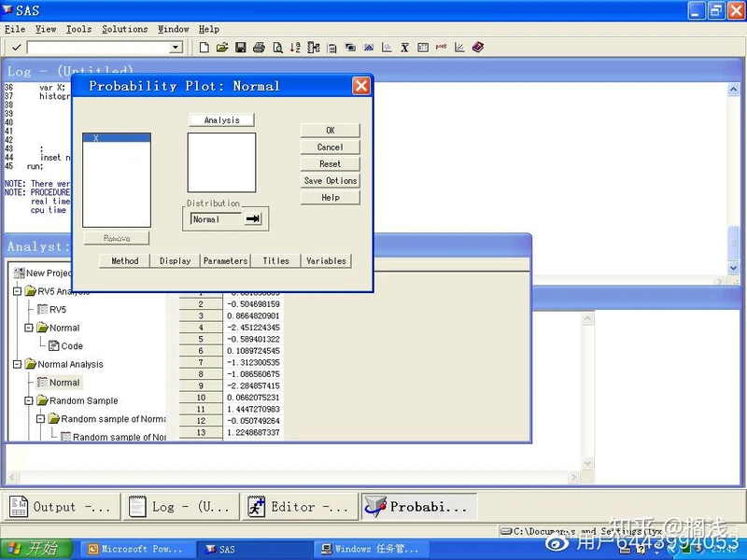Switch to the Editor window tab
This screenshot has height=560, width=747.
pyautogui.click(x=300, y=507)
